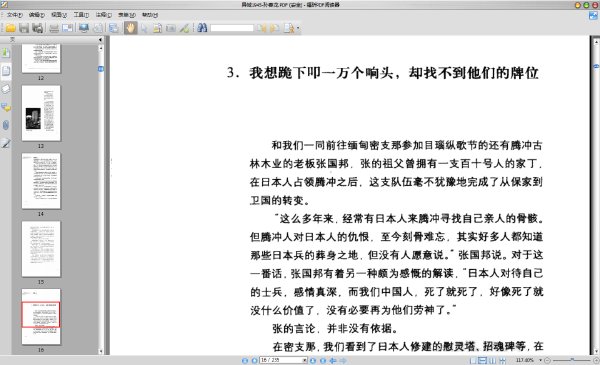Open file using yellow folder toolbar icon
The width and height of the screenshot is (600, 365).
tap(10, 28)
